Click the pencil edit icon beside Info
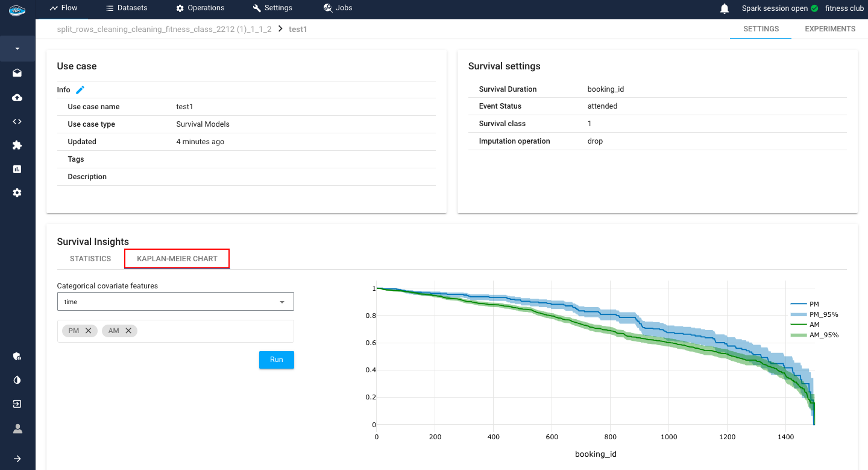 [x=80, y=90]
